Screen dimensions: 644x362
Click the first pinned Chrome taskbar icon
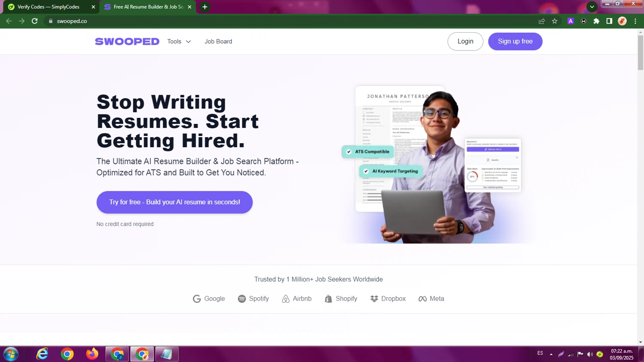click(x=67, y=354)
